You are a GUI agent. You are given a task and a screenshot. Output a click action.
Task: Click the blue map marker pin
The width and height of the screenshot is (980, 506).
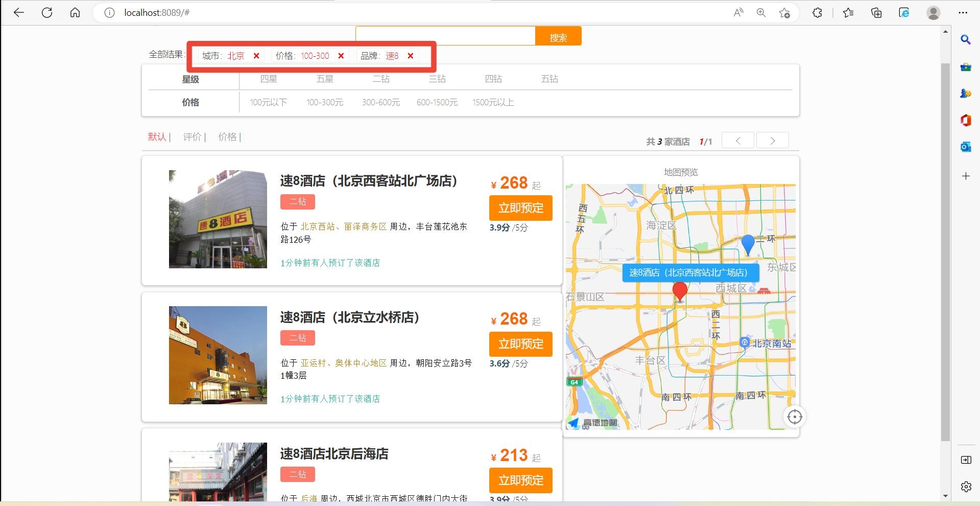(748, 244)
